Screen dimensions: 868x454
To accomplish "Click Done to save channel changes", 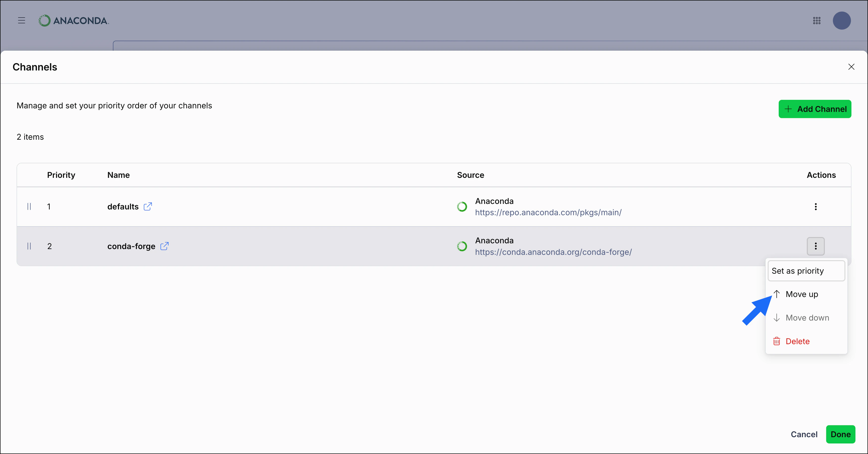I will (841, 434).
